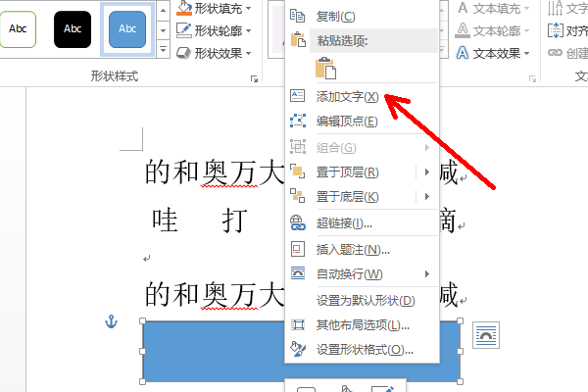Click the layout options button beside shape

(x=486, y=335)
